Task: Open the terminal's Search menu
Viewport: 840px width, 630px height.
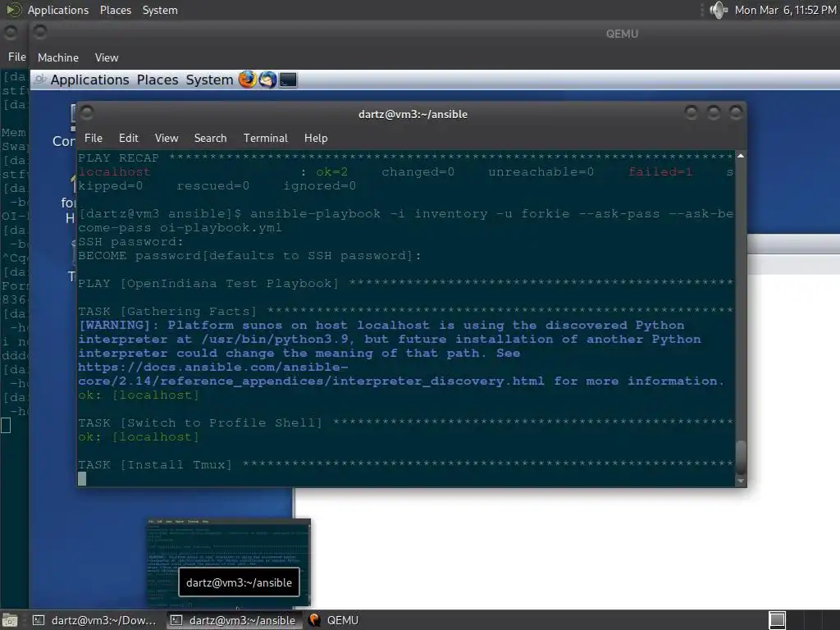Action: click(210, 138)
